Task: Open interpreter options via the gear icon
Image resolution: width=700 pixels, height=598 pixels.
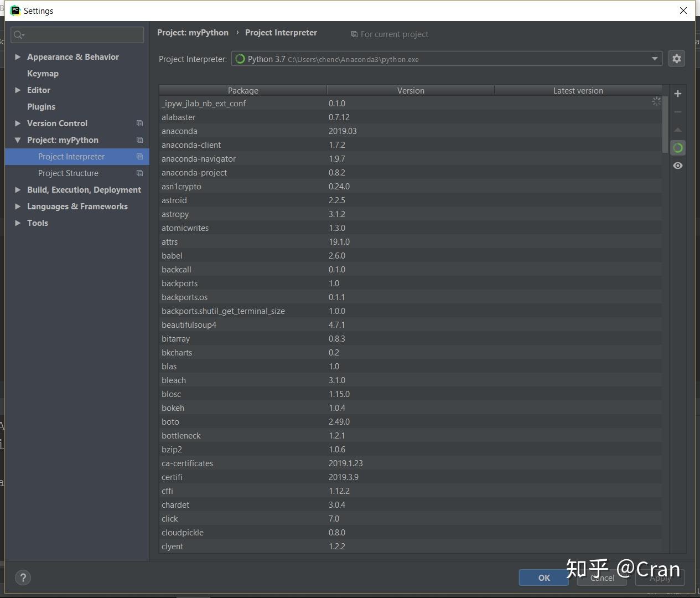Action: click(x=676, y=58)
